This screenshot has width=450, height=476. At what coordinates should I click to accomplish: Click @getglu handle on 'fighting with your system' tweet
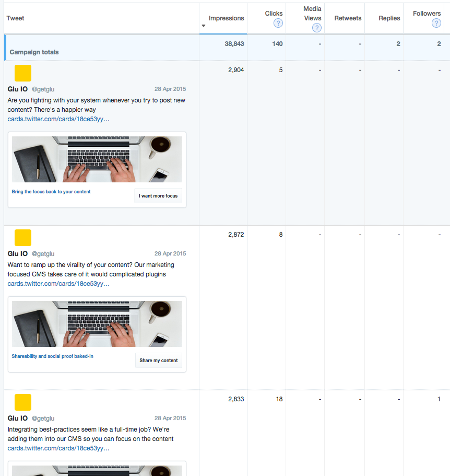(x=43, y=89)
